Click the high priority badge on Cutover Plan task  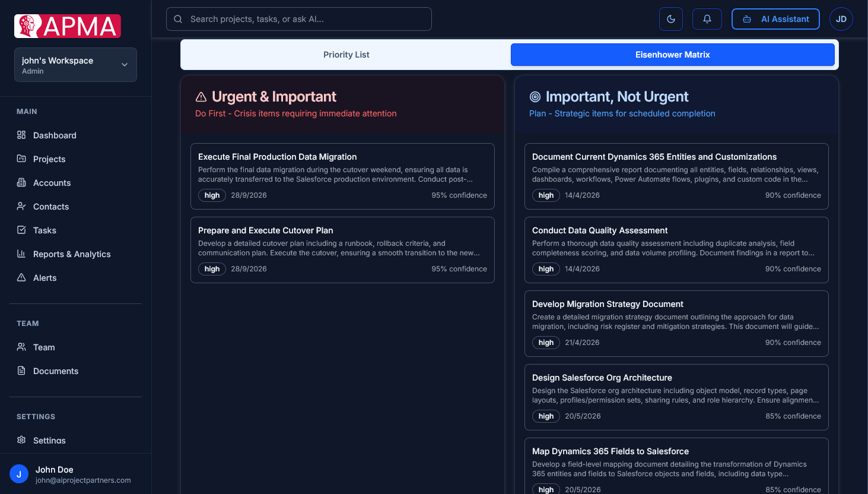pyautogui.click(x=212, y=268)
